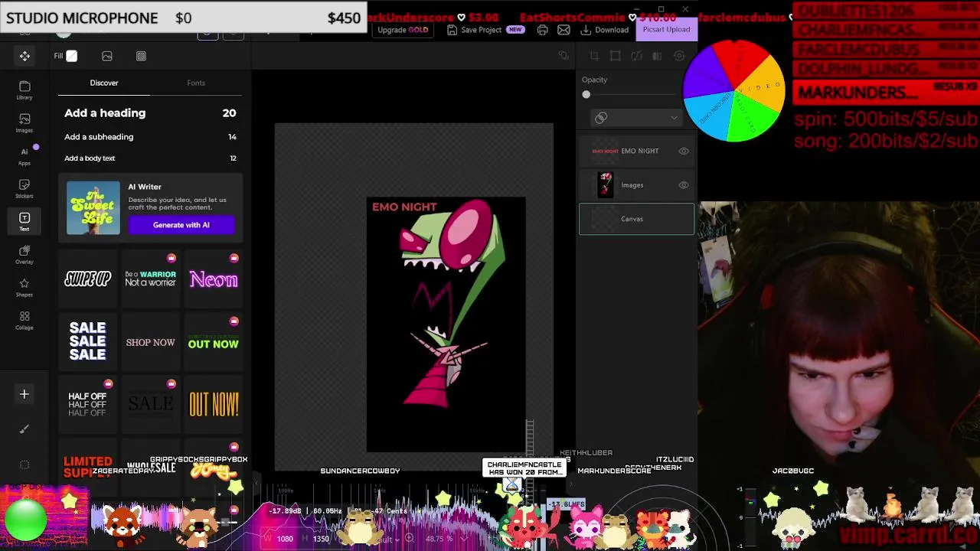Select the Brush tool in sidebar
Image resolution: width=980 pixels, height=551 pixels.
click(x=24, y=429)
